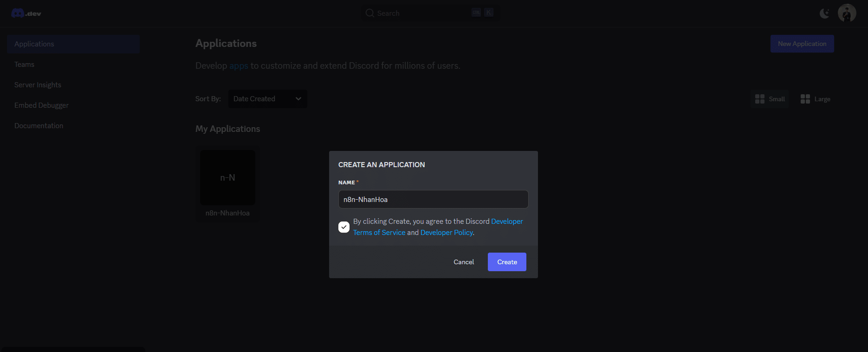Select Small grid view icon

[x=760, y=99]
